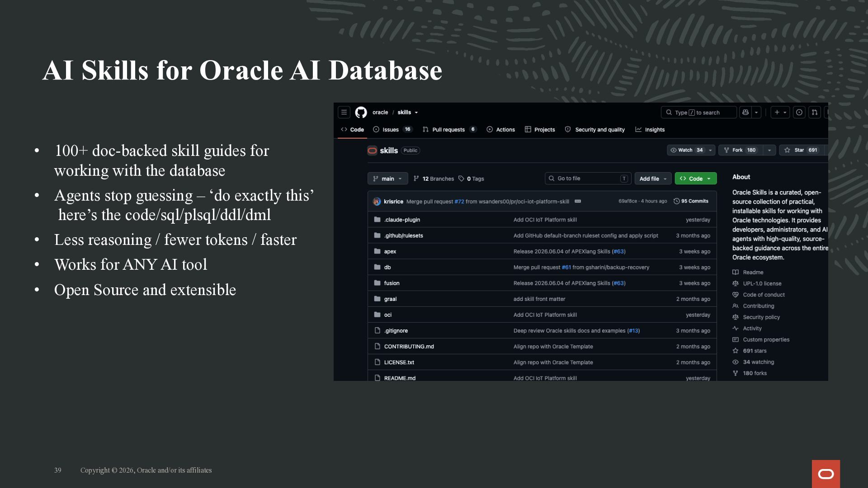The width and height of the screenshot is (868, 488).
Task: Click the eye icon on the Watch button
Action: tap(674, 150)
